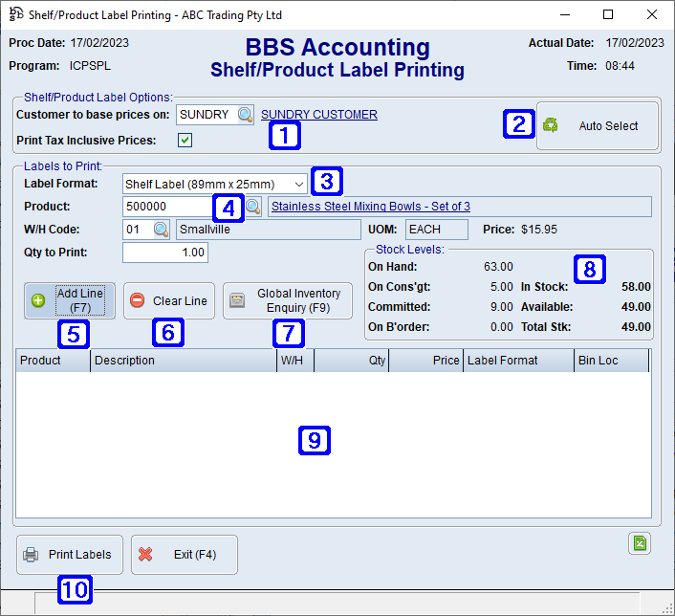Open the warehouse code search icon
Viewport: 675px width, 616px height.
point(161,230)
